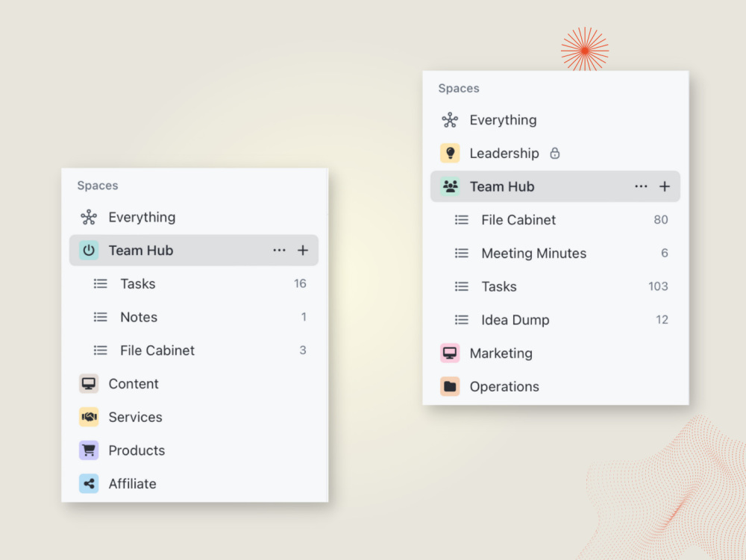Click the Marketing monitor icon
Image resolution: width=746 pixels, height=560 pixels.
(450, 353)
